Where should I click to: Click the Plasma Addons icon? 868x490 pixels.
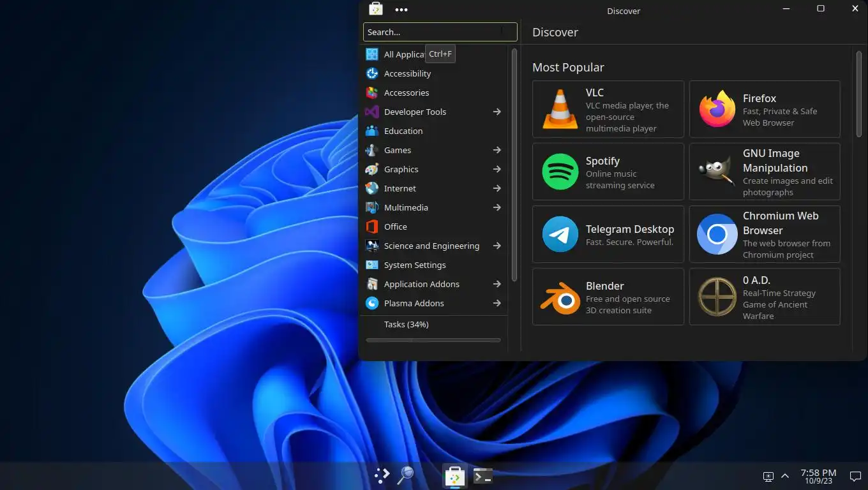click(x=372, y=303)
